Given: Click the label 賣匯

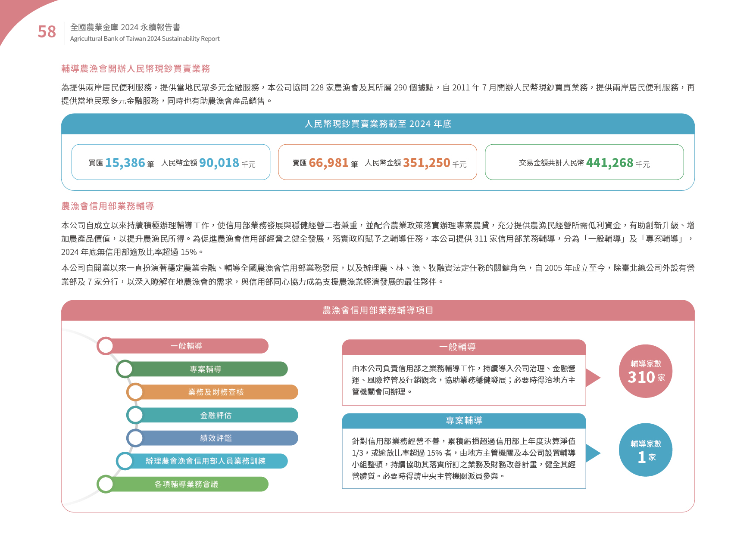Looking at the screenshot, I should (x=300, y=163).
